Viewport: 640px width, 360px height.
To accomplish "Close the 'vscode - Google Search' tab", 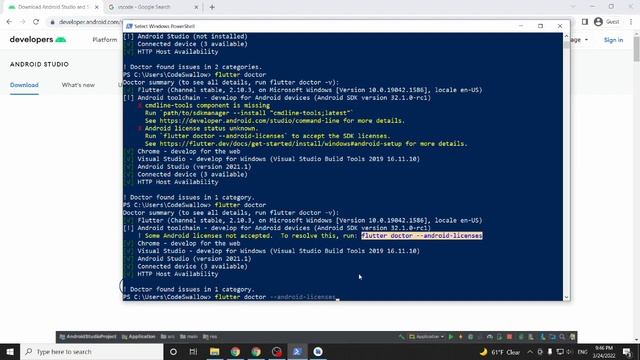I will 196,7.
